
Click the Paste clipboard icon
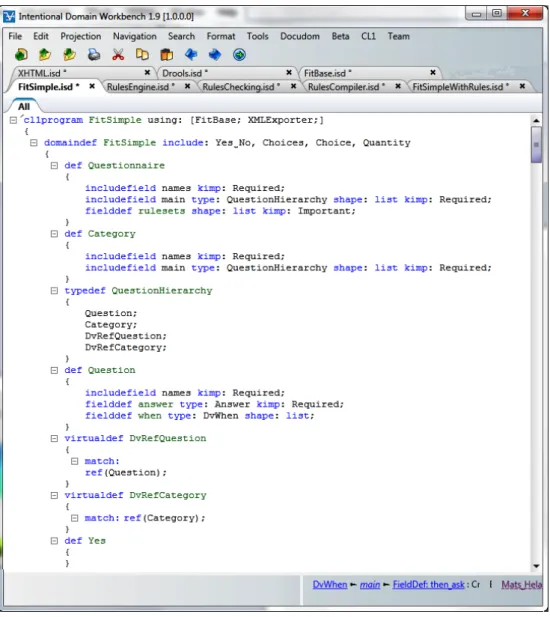(167, 55)
